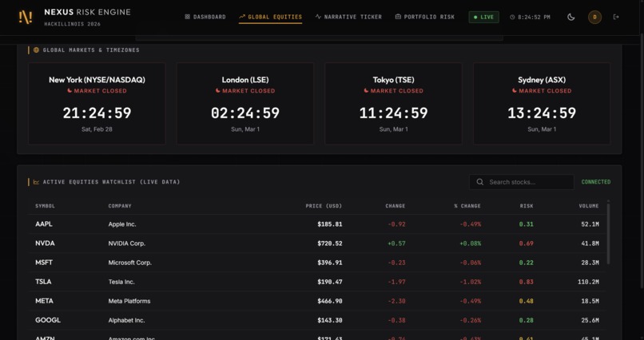Select the META symbol cell
The width and height of the screenshot is (644, 340).
[45, 301]
